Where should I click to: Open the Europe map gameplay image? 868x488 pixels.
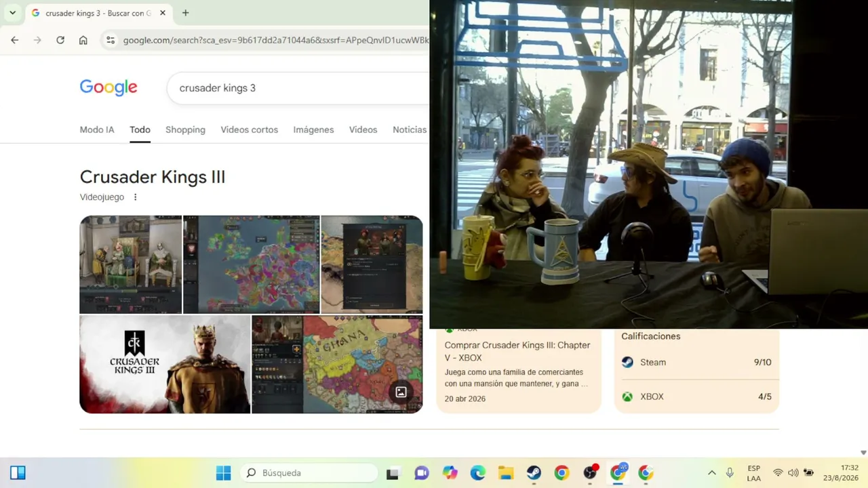(251, 264)
